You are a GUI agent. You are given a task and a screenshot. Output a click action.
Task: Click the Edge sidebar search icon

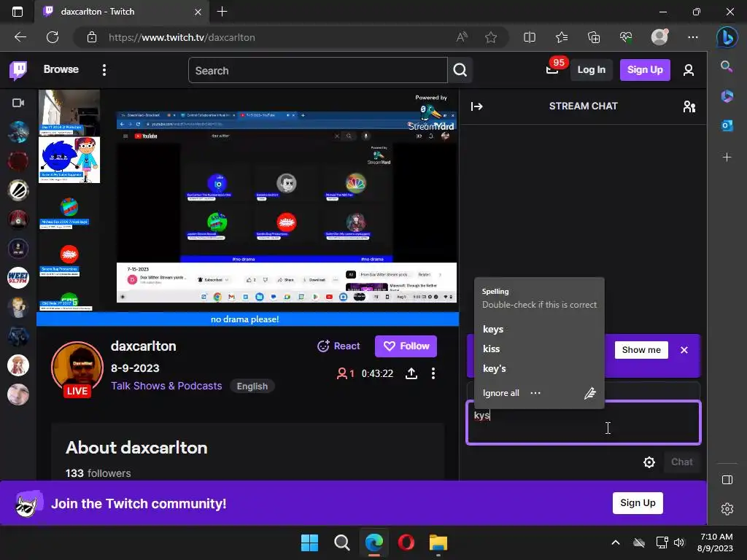tap(727, 66)
